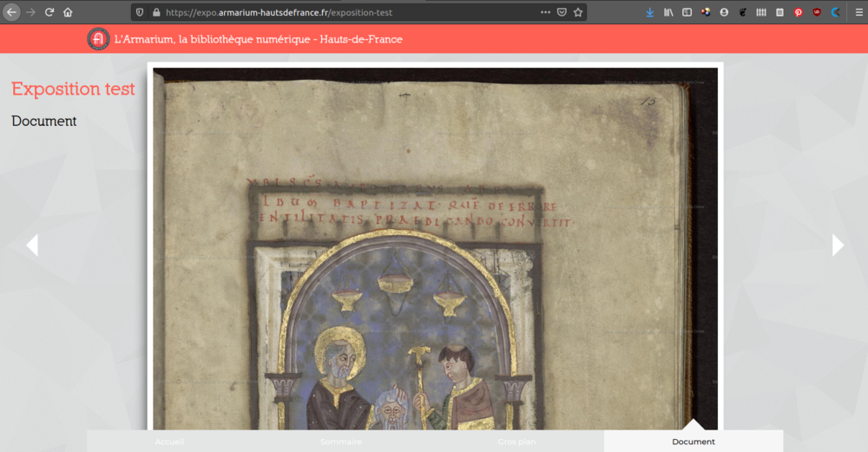
Task: Click the Exposition test title
Action: click(73, 88)
